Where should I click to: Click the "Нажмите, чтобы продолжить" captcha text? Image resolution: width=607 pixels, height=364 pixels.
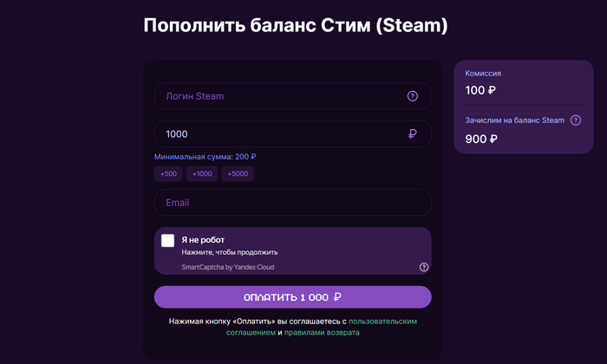click(229, 252)
